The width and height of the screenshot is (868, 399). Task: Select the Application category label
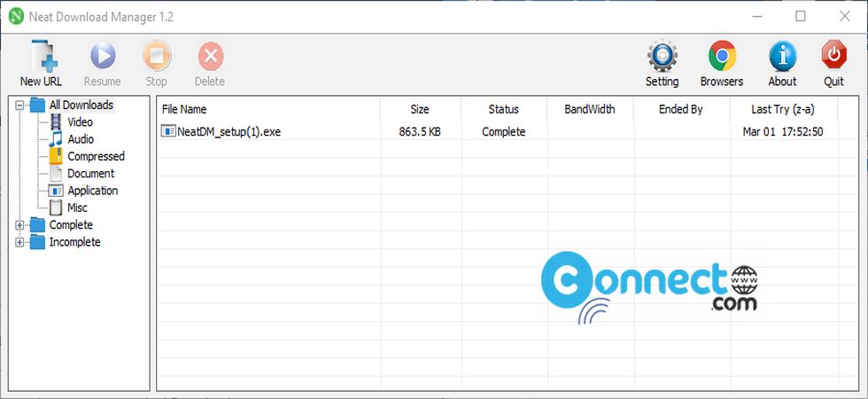pyautogui.click(x=93, y=191)
